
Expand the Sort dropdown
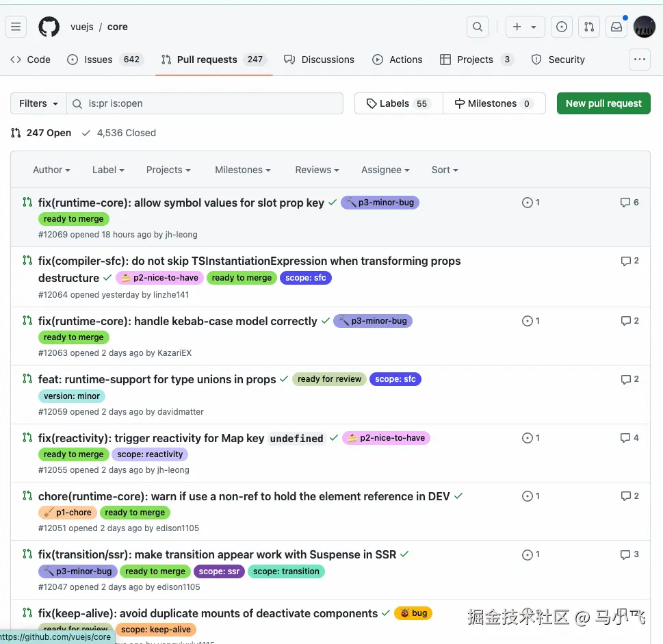tap(445, 170)
